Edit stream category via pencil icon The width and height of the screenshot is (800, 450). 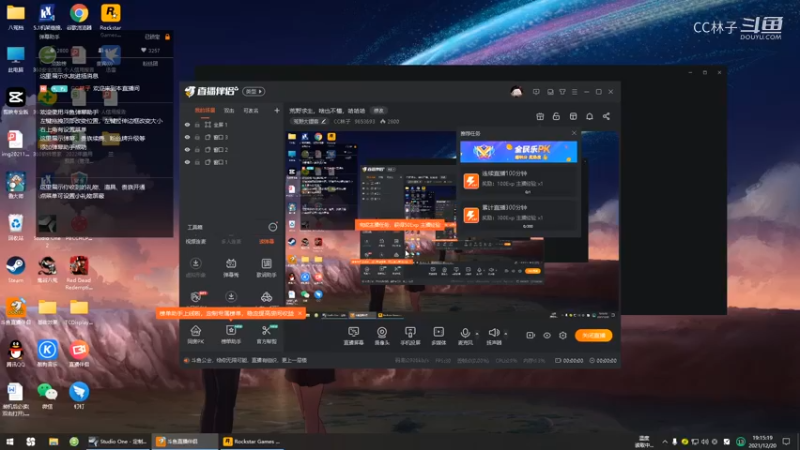pyautogui.click(x=323, y=121)
